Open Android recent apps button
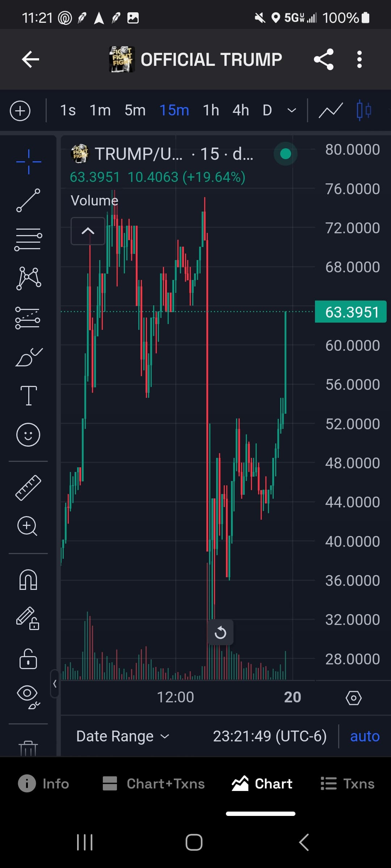Screen dimensions: 391x868 click(85, 842)
